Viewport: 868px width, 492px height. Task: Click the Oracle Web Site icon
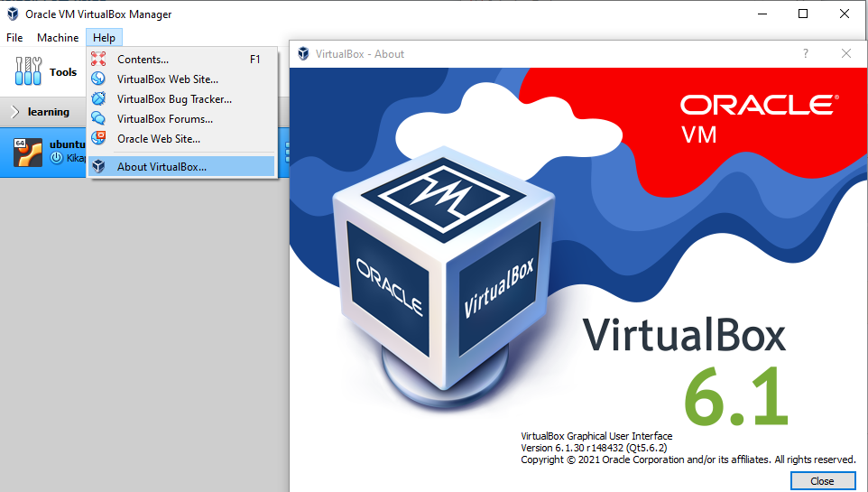coord(98,137)
